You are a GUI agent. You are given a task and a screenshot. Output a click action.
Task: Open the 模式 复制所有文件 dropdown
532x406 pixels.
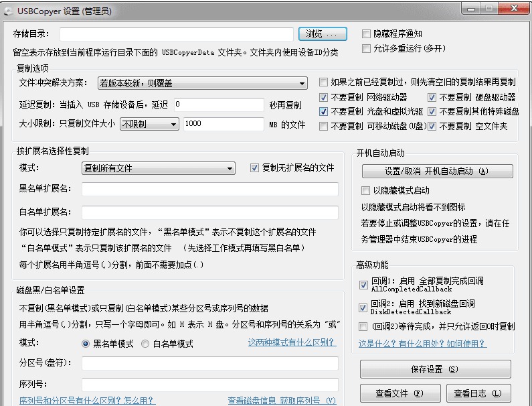[159, 168]
